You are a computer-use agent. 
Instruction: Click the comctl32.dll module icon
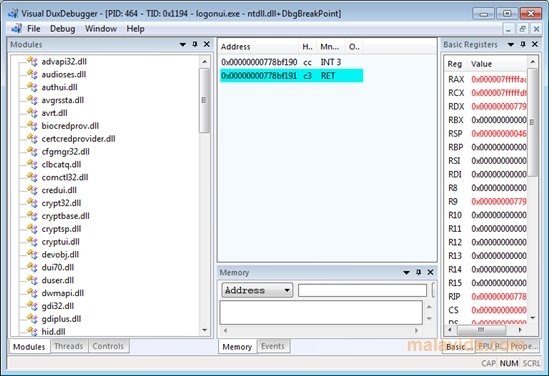[32, 177]
